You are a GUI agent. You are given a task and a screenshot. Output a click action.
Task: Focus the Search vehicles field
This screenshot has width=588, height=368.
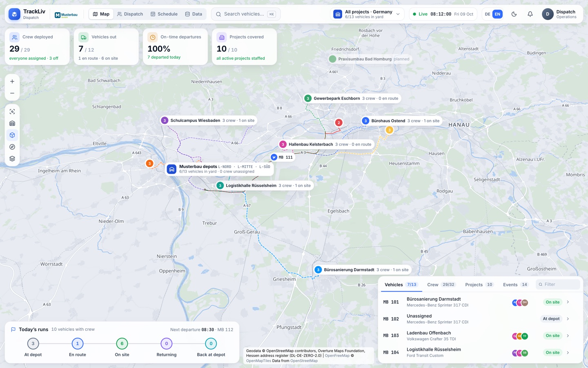(246, 14)
